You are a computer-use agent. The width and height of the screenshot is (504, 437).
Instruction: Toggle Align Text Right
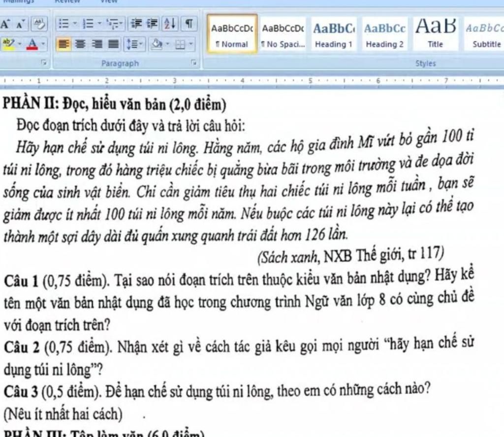(x=96, y=44)
